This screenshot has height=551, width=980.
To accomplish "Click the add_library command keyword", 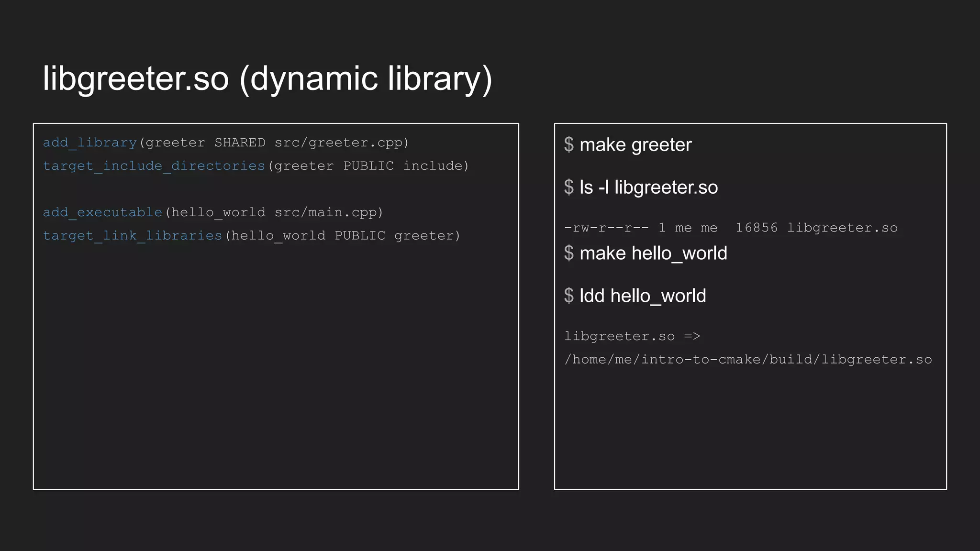I will [90, 143].
